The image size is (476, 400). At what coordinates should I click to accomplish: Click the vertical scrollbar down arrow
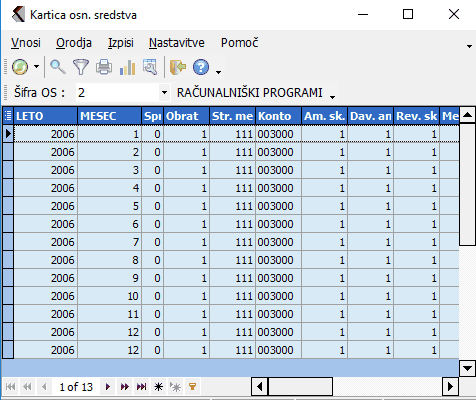coord(467,368)
